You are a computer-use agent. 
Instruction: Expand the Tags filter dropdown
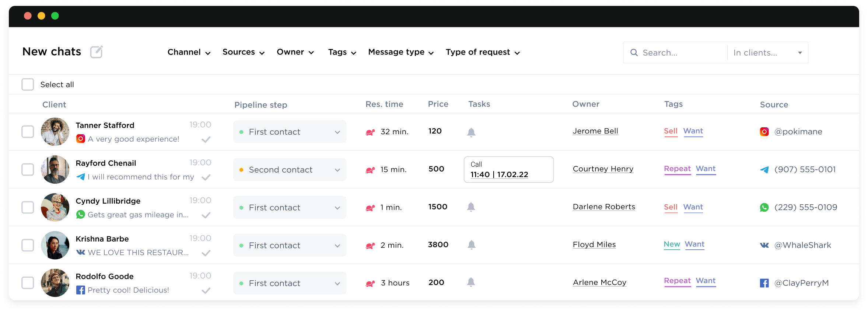342,52
